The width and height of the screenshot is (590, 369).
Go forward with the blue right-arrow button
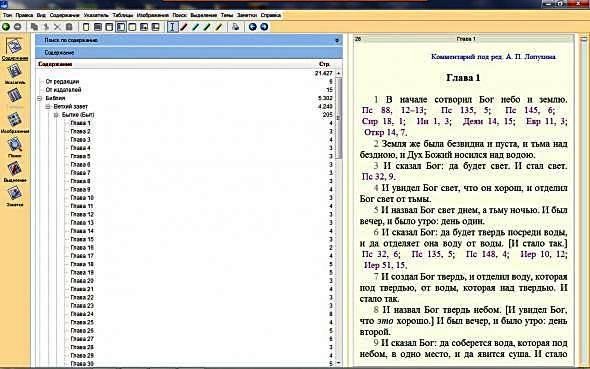click(264, 27)
